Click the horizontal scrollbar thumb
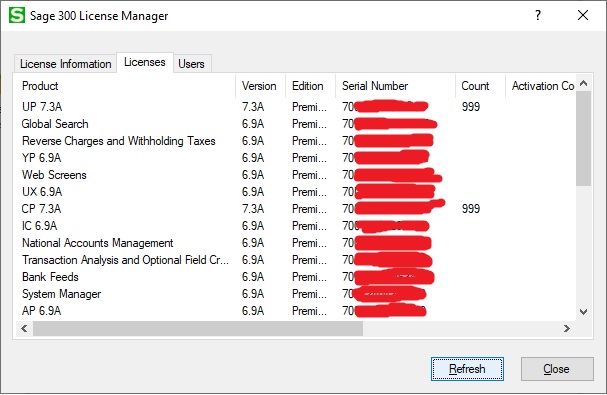Image resolution: width=607 pixels, height=395 pixels. tap(198, 329)
